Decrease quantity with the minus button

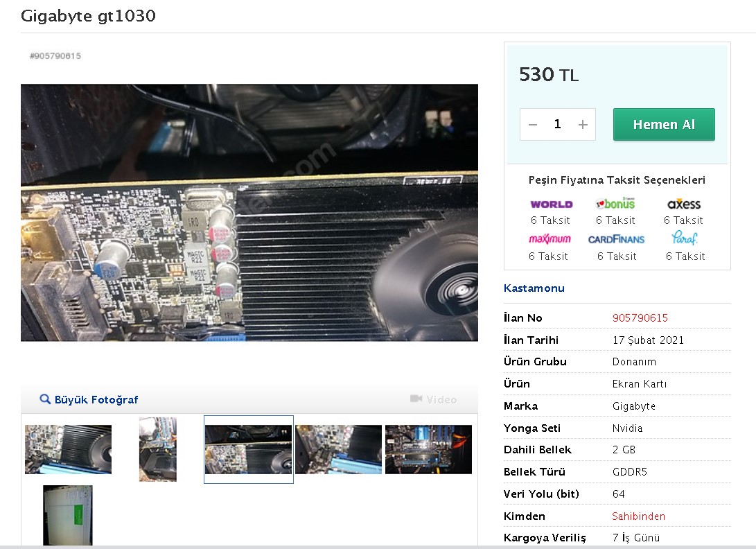pos(533,125)
